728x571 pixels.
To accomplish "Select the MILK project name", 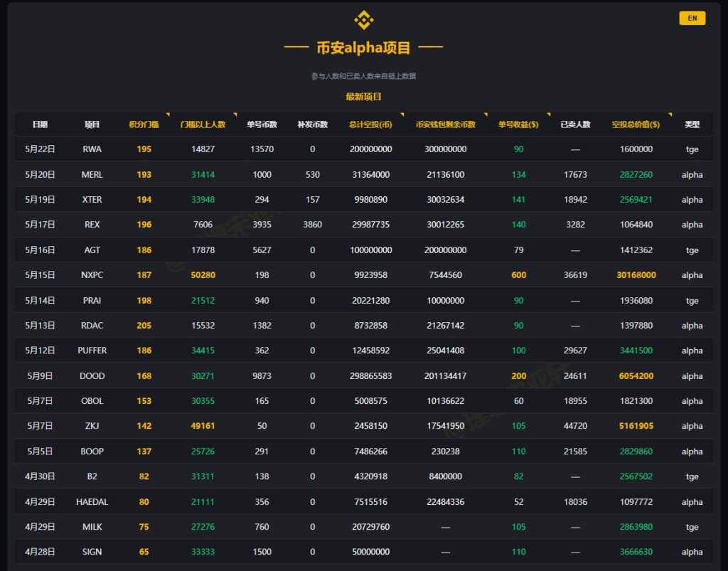I will point(92,528).
